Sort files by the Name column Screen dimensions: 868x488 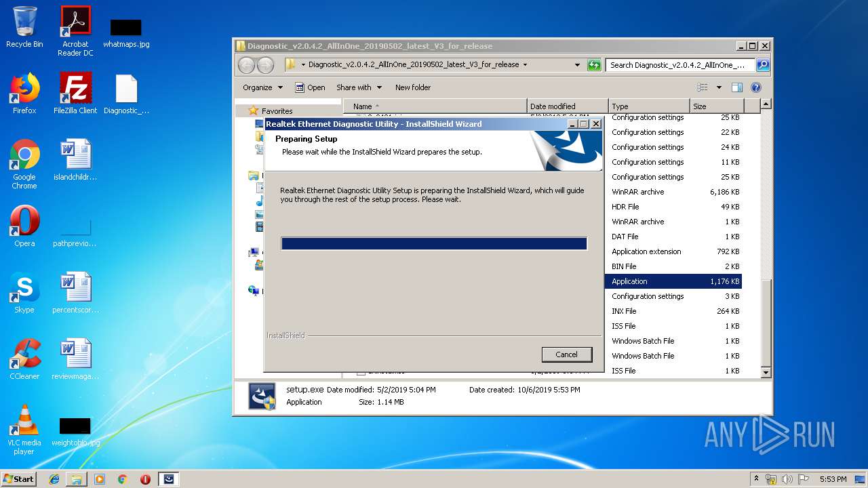[x=435, y=106]
